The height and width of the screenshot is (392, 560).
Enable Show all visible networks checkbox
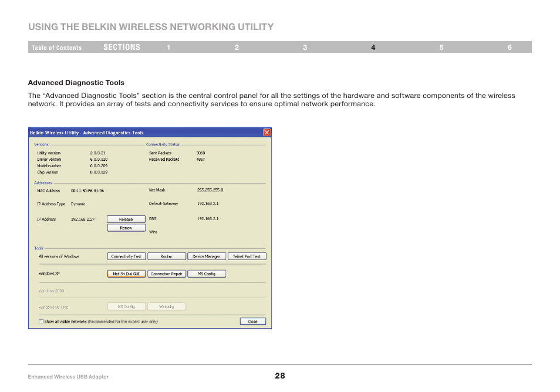(41, 322)
